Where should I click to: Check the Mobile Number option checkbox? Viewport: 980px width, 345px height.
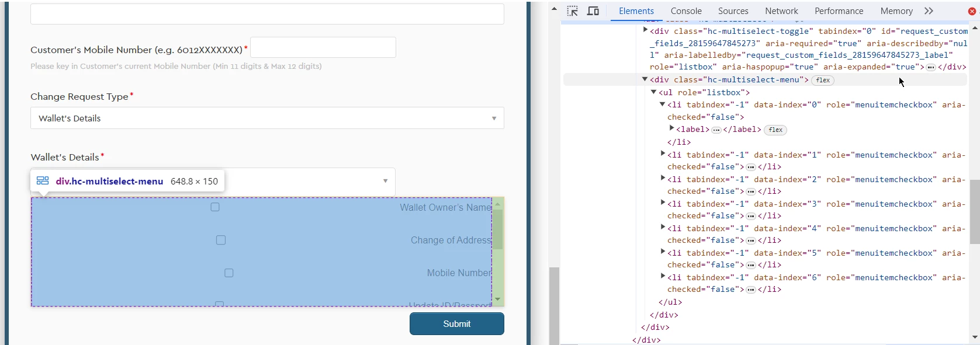click(x=229, y=273)
